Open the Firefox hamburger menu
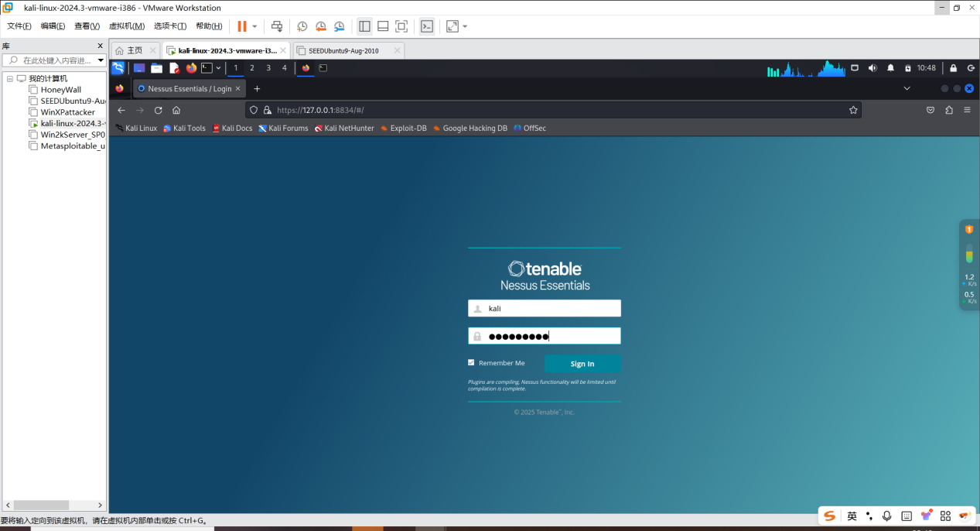The height and width of the screenshot is (531, 980). tap(967, 110)
